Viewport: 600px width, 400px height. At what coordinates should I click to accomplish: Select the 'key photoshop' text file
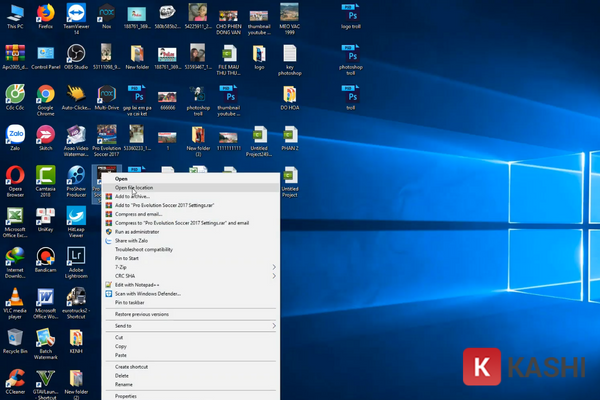(289, 56)
